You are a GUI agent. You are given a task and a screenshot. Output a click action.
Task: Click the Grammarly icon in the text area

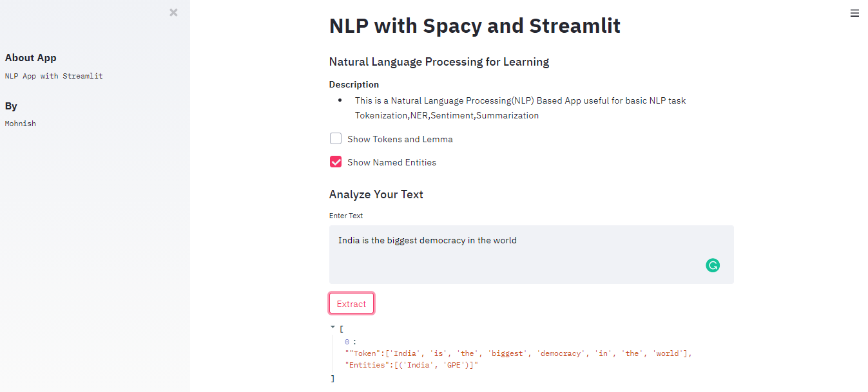click(x=712, y=265)
